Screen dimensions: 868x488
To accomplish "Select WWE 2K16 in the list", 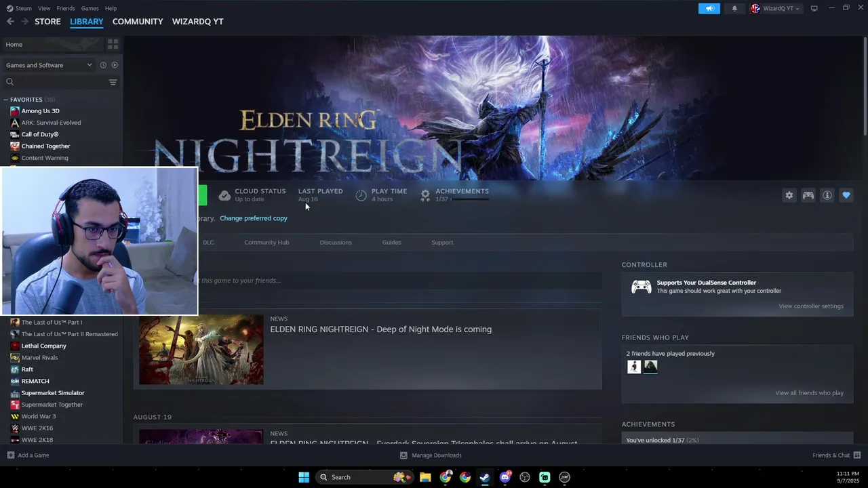I will click(x=37, y=428).
